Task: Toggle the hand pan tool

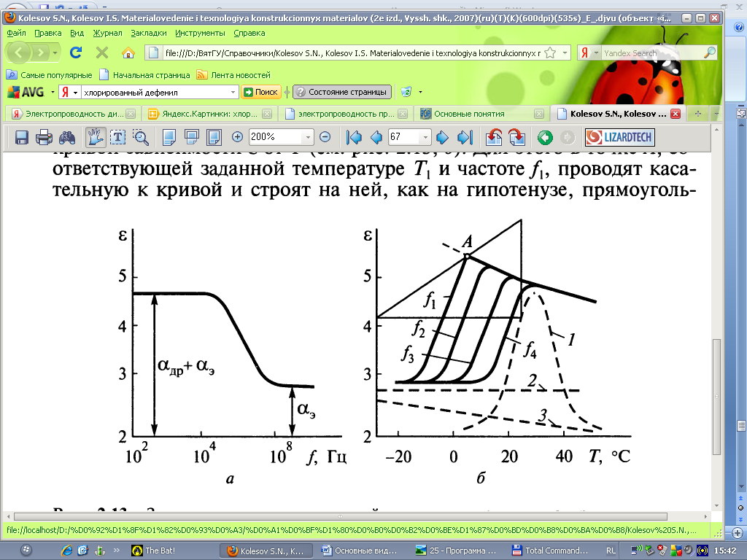Action: 94,137
